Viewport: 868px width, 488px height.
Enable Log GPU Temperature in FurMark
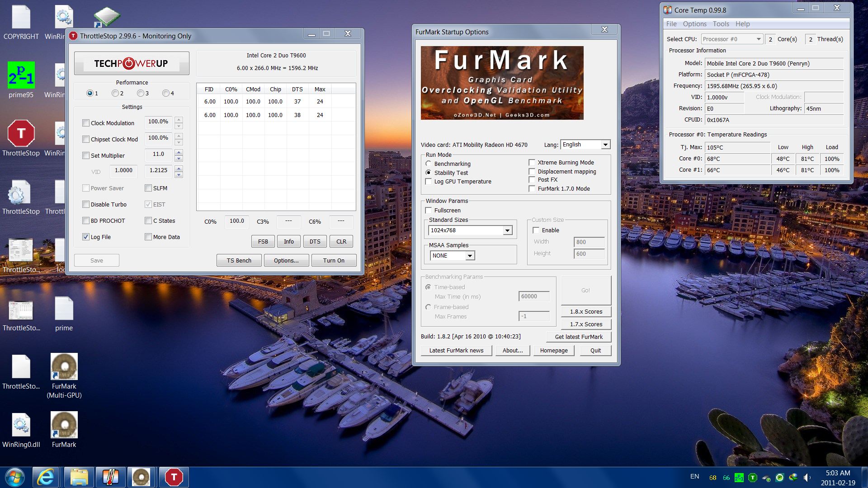(429, 181)
